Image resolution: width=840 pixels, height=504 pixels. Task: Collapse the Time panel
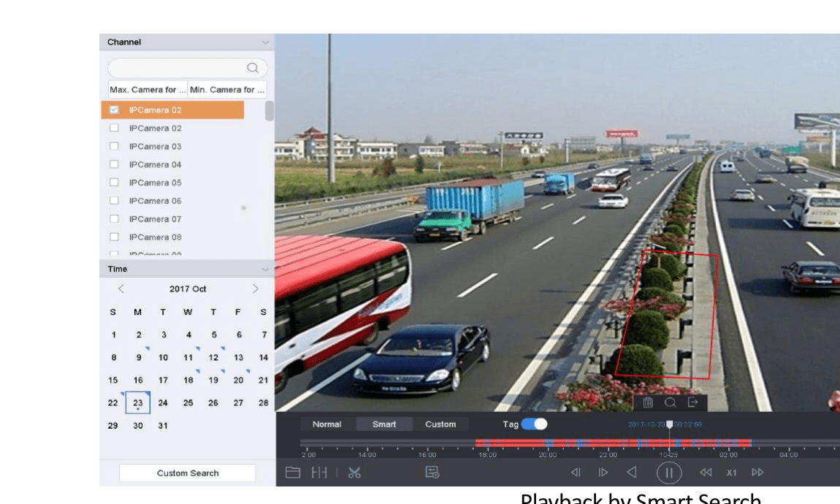coord(265,270)
